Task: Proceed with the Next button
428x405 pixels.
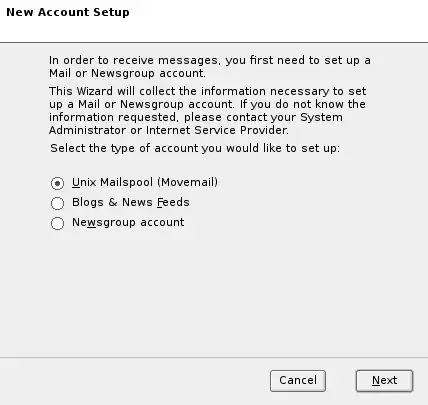Action: [384, 381]
